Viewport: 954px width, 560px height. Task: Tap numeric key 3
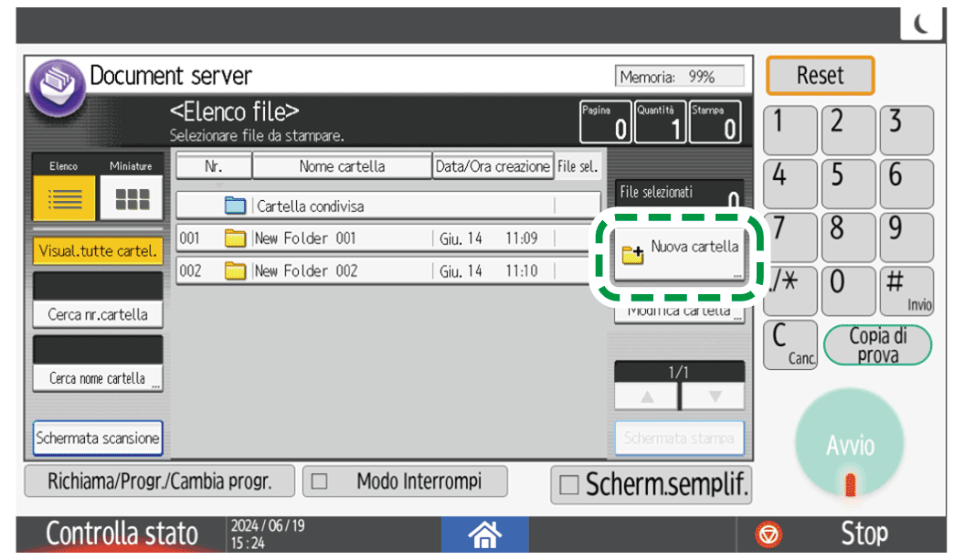coord(906,130)
